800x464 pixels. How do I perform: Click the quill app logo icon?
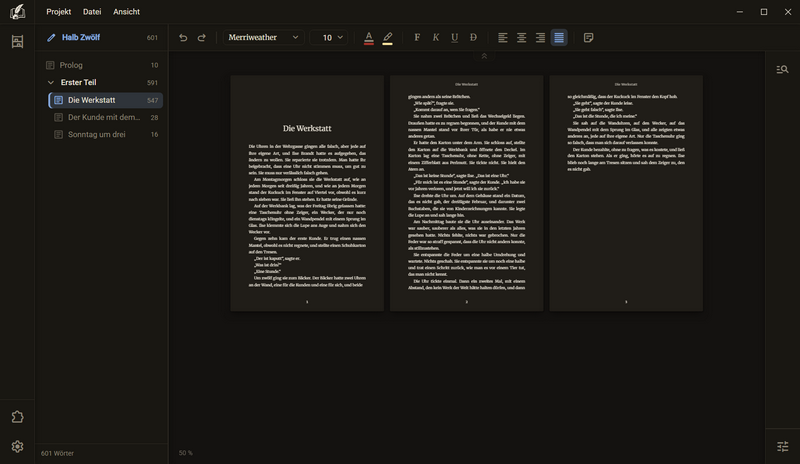[17, 11]
